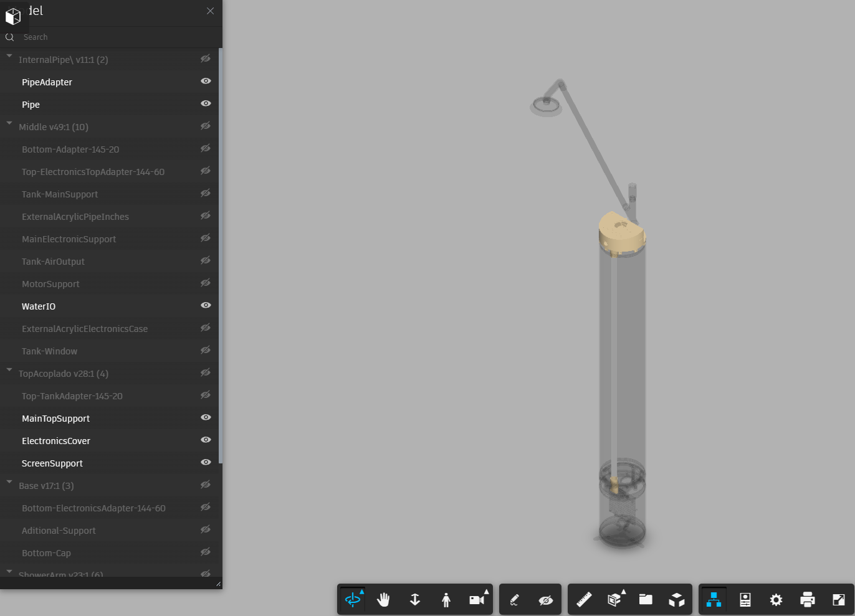
Task: Toggle the Model browser tree icon
Action: (714, 600)
